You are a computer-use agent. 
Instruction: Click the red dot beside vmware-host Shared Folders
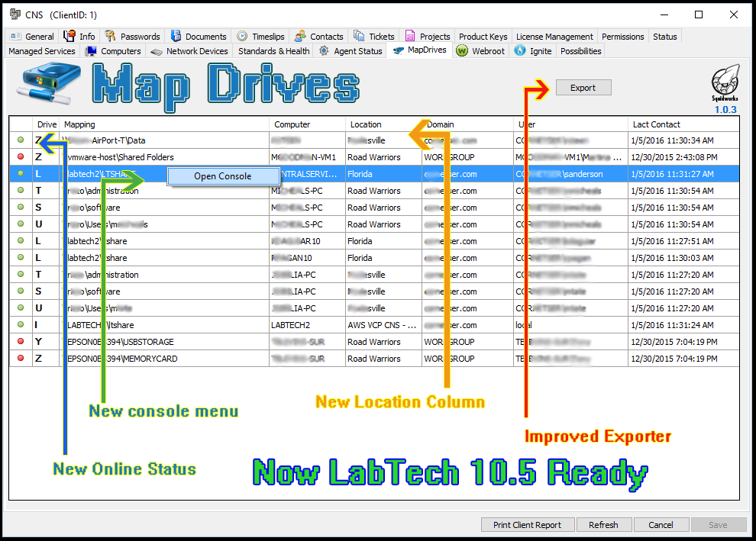(20, 157)
